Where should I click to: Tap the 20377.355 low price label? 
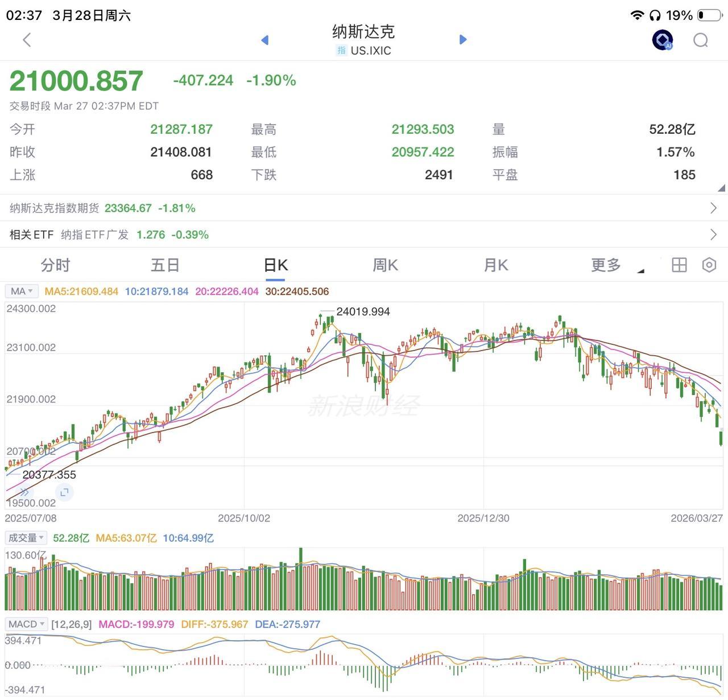tap(49, 475)
